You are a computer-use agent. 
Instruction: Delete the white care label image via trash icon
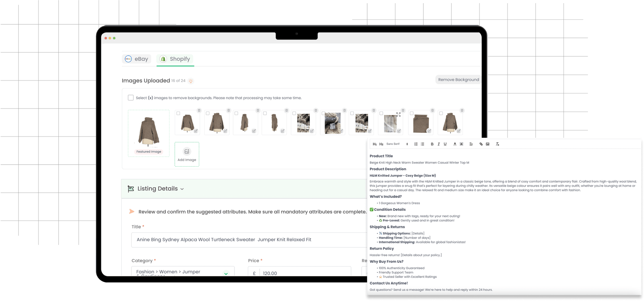click(403, 111)
